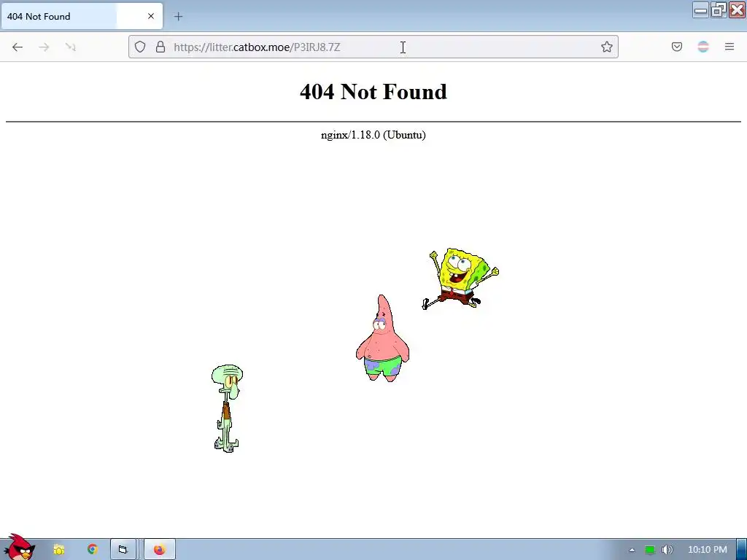Open the Firefox hamburger menu

click(x=729, y=47)
